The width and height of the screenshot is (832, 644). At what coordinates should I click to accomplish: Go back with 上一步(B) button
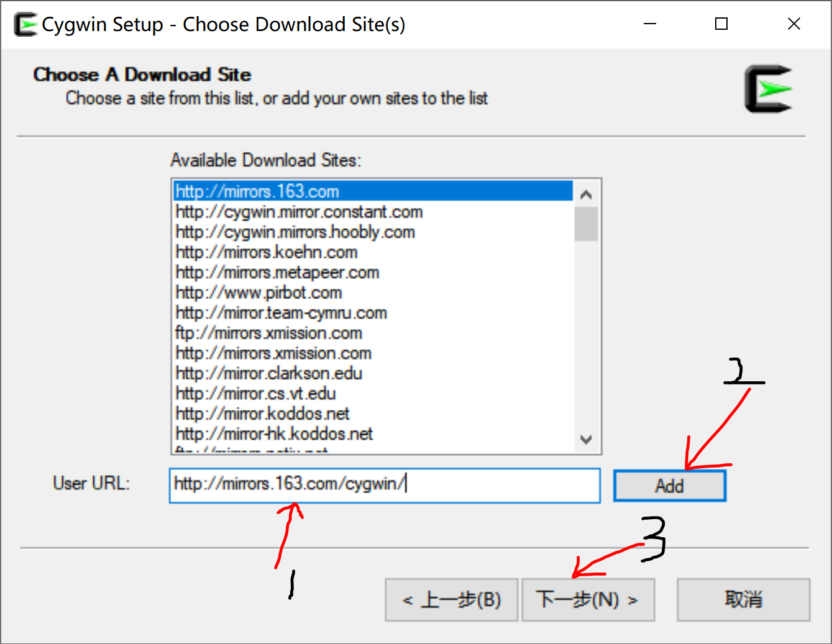(452, 600)
